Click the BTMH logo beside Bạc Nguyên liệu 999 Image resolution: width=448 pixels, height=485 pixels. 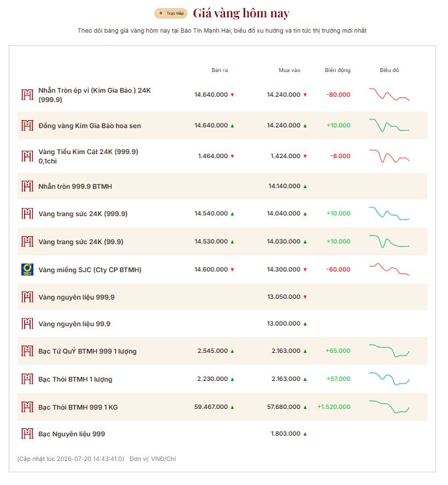pyautogui.click(x=27, y=434)
